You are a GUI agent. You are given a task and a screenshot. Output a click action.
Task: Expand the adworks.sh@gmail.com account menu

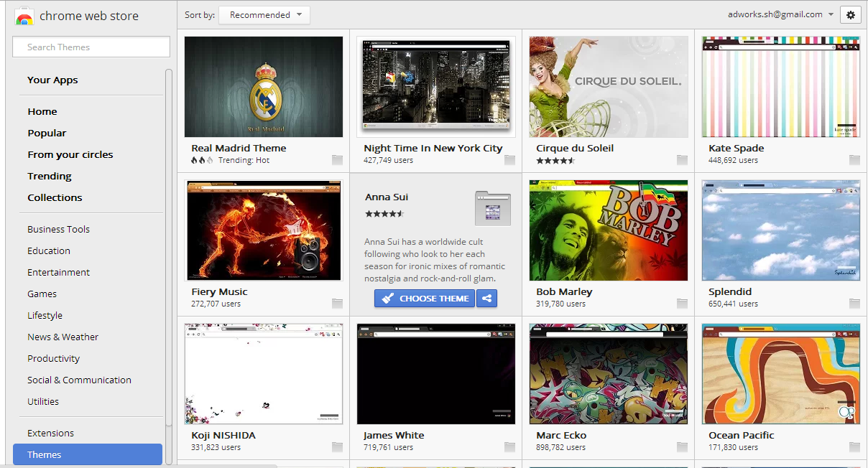point(780,14)
